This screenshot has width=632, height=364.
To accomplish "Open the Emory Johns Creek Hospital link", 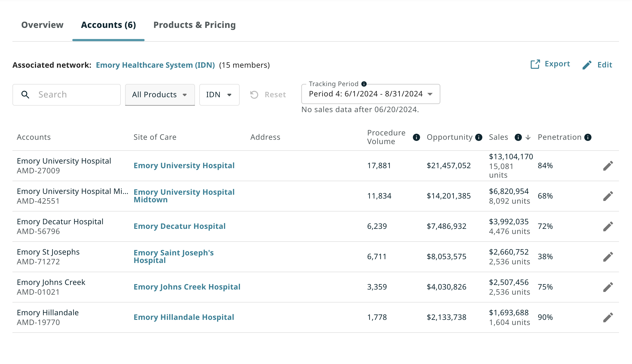I will click(187, 287).
